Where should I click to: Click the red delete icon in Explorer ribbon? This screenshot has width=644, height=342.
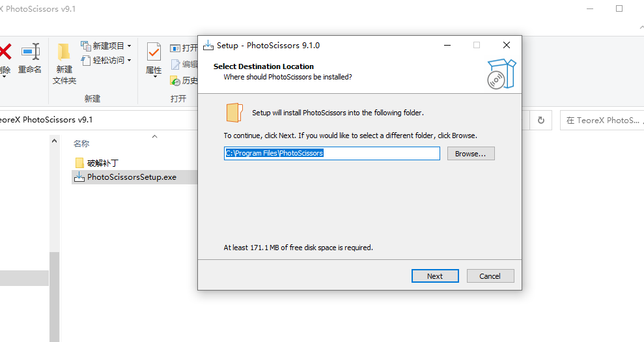coord(5,52)
